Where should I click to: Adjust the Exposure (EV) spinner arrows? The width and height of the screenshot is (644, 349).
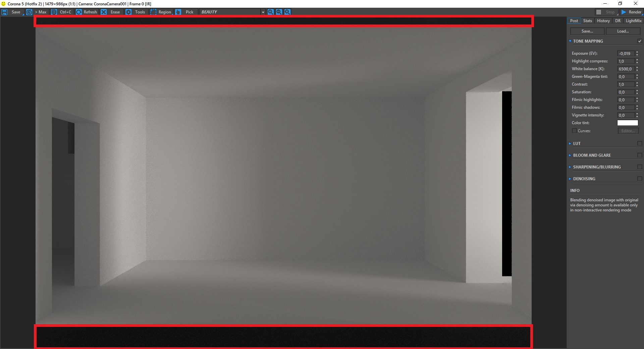(637, 53)
